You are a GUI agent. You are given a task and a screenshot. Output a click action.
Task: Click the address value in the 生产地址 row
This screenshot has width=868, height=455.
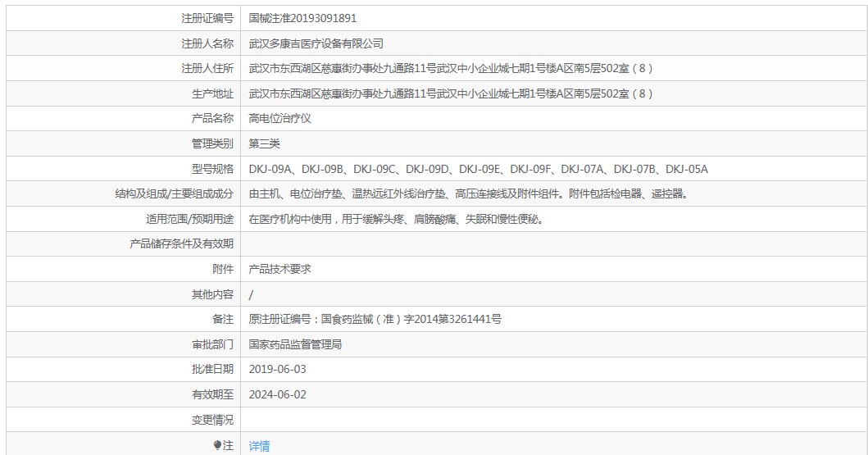[451, 94]
